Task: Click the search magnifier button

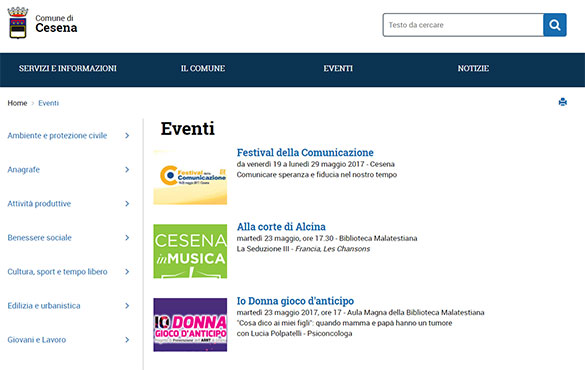Action: pos(555,25)
